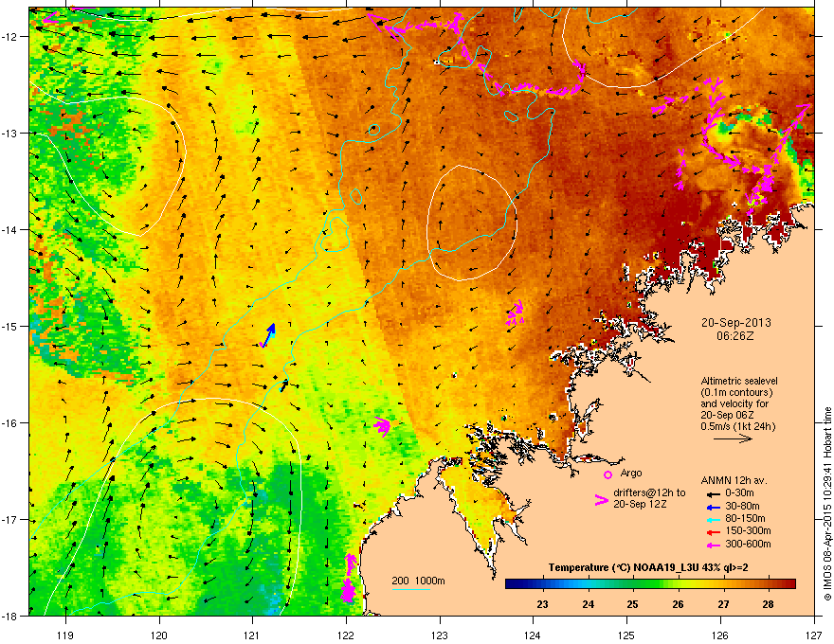Click the date text 20-Sep-2013

[736, 323]
